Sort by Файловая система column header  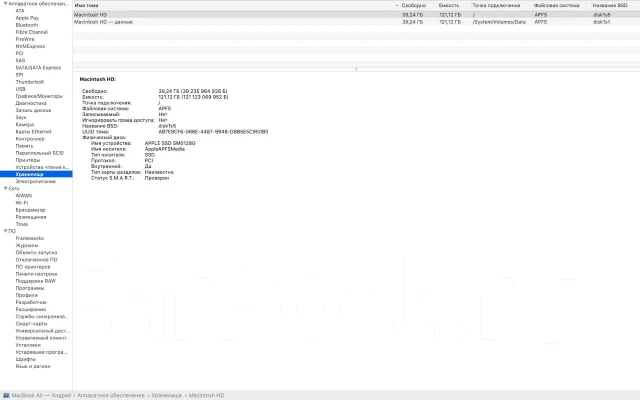[556, 5]
